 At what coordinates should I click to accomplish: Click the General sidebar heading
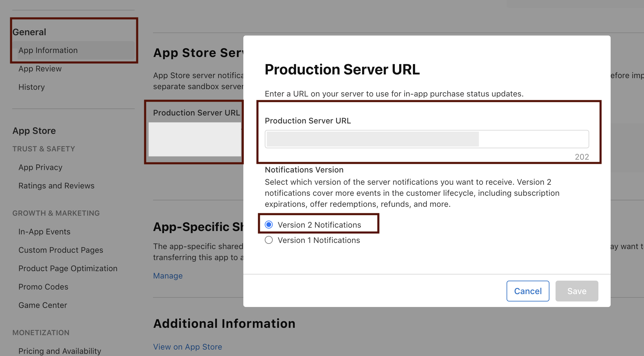tap(29, 32)
